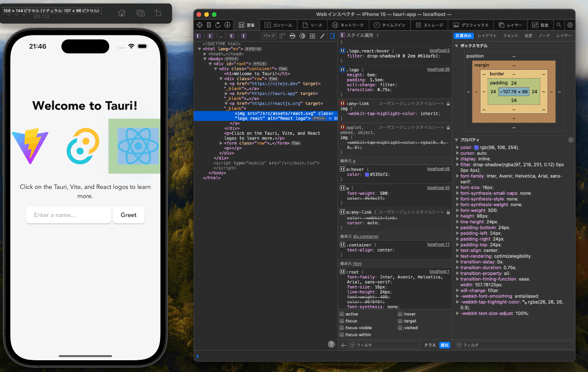
Task: Click the paint brush flashing icon
Action: [x=323, y=36]
